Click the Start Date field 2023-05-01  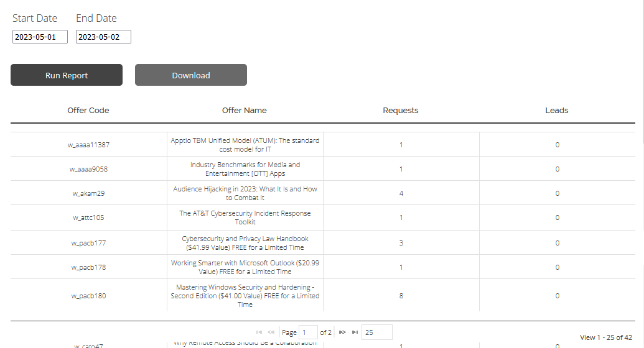[40, 37]
